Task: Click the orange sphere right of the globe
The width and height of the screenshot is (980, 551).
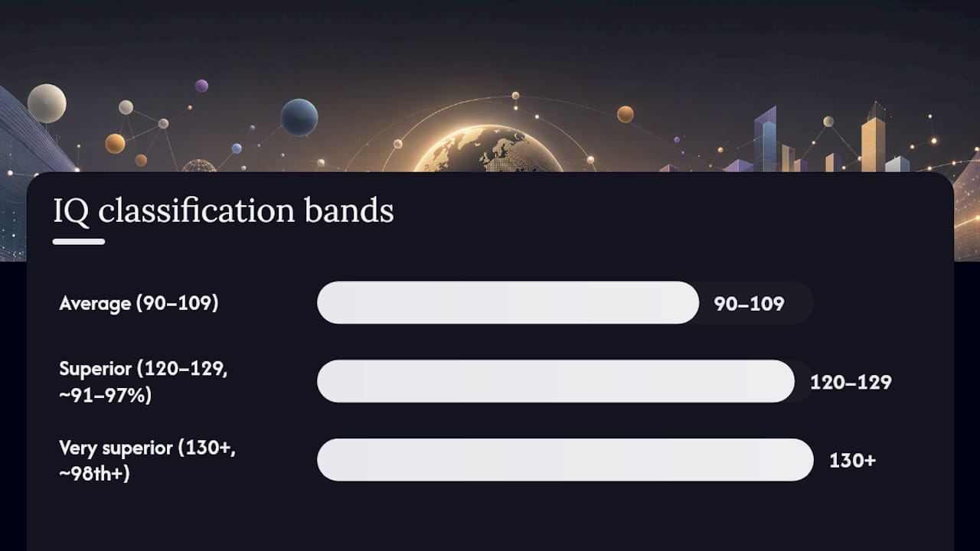Action: [626, 114]
